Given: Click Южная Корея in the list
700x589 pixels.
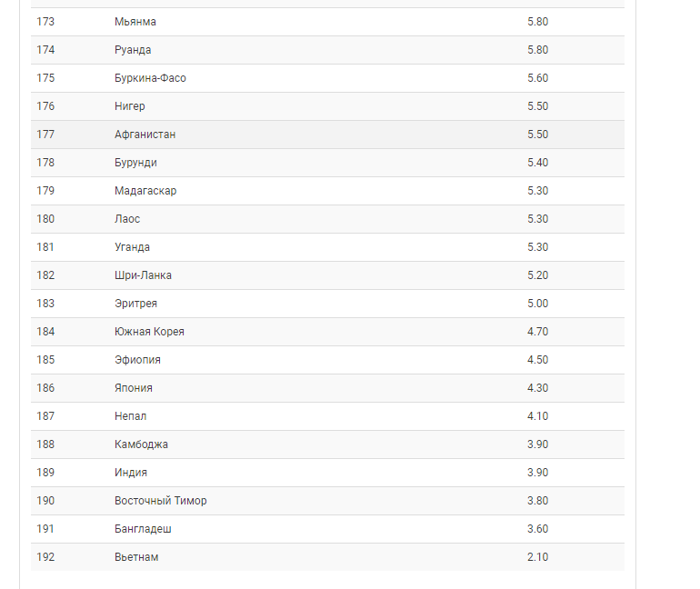Looking at the screenshot, I should point(149,332).
